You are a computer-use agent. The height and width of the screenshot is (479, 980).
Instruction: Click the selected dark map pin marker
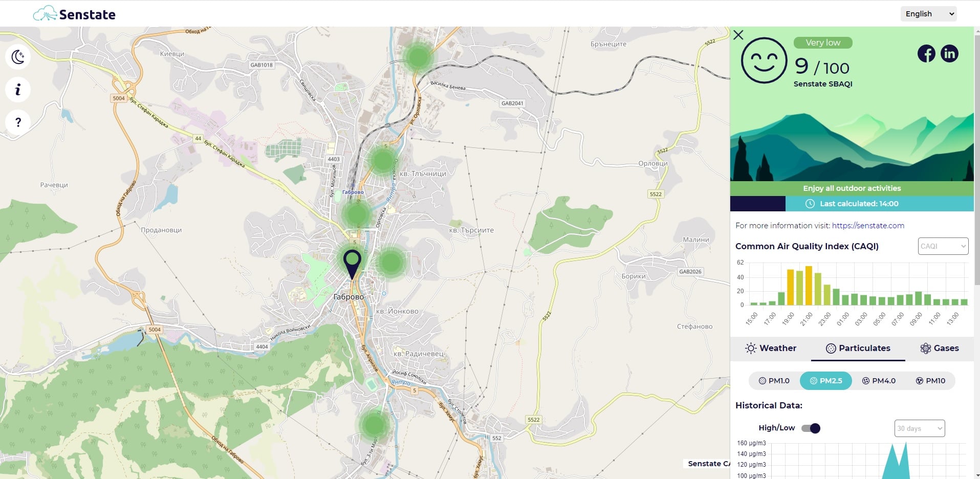352,264
